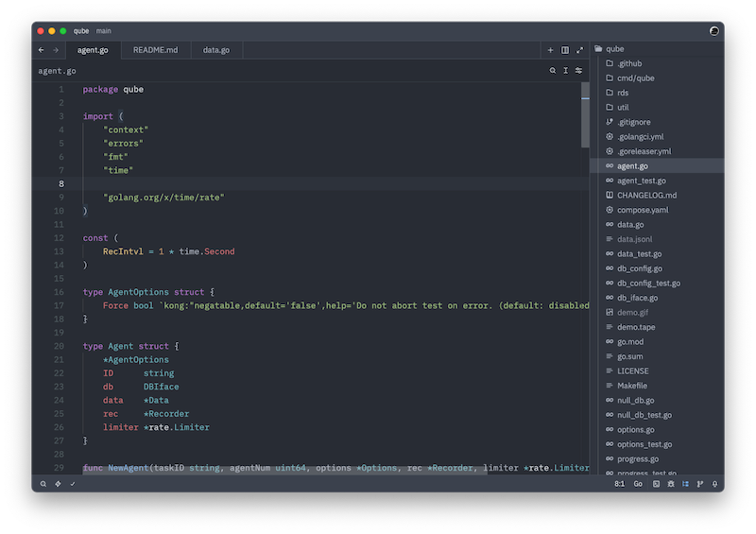Open the main branch switcher
756x534 pixels.
(104, 31)
